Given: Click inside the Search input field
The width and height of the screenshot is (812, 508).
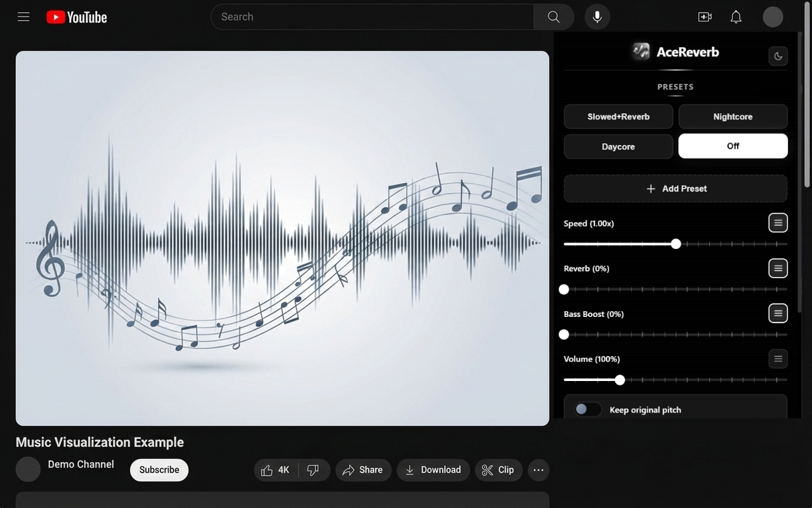Looking at the screenshot, I should click(x=372, y=17).
